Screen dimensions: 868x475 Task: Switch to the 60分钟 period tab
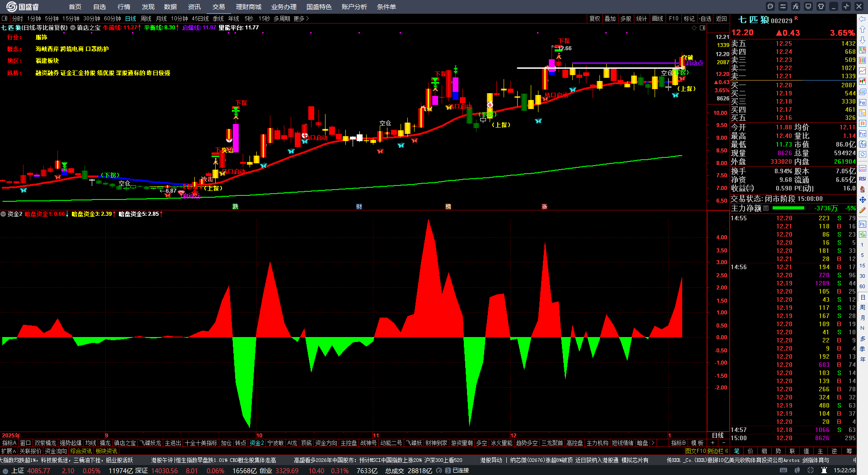pos(113,19)
